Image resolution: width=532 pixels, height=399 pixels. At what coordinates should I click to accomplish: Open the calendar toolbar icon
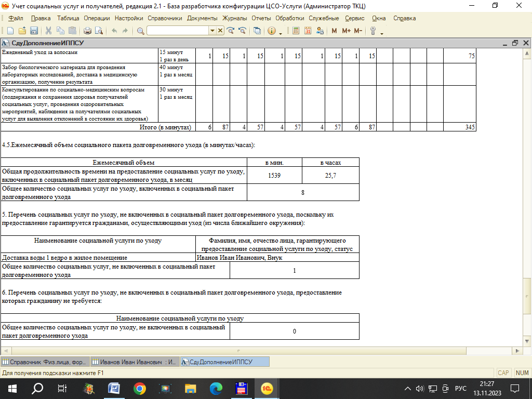point(308,31)
